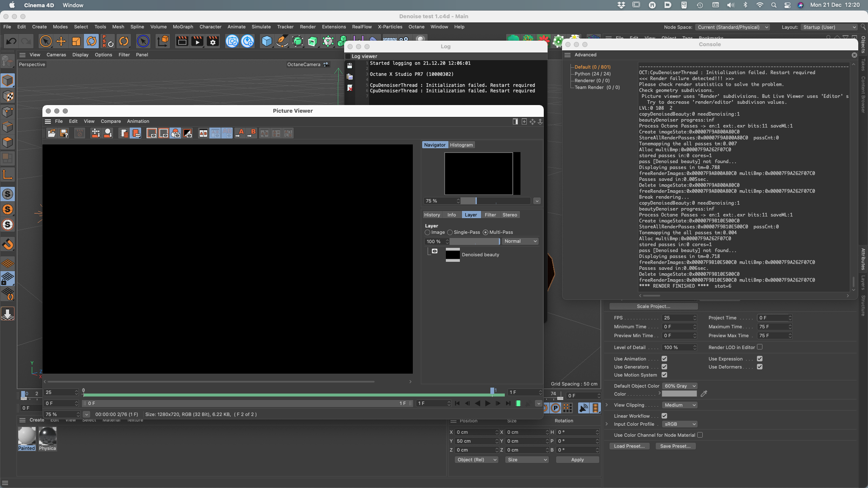Open Input Color Profile sRGB dropdown
Viewport: 868px width, 488px height.
pyautogui.click(x=679, y=424)
